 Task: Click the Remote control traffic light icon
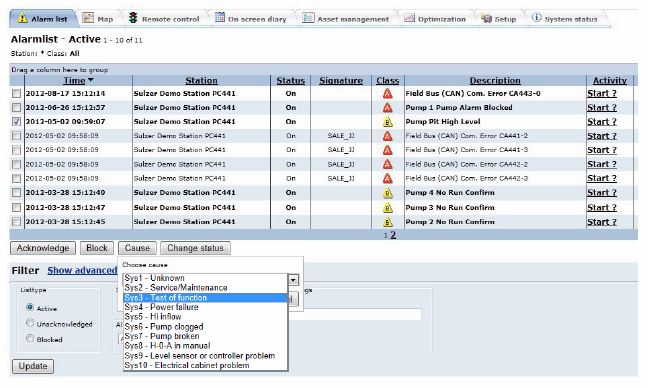point(133,18)
